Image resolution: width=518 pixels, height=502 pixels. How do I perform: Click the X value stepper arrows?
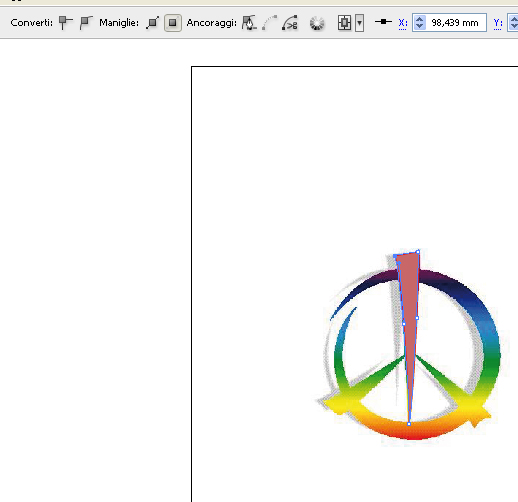pos(420,23)
